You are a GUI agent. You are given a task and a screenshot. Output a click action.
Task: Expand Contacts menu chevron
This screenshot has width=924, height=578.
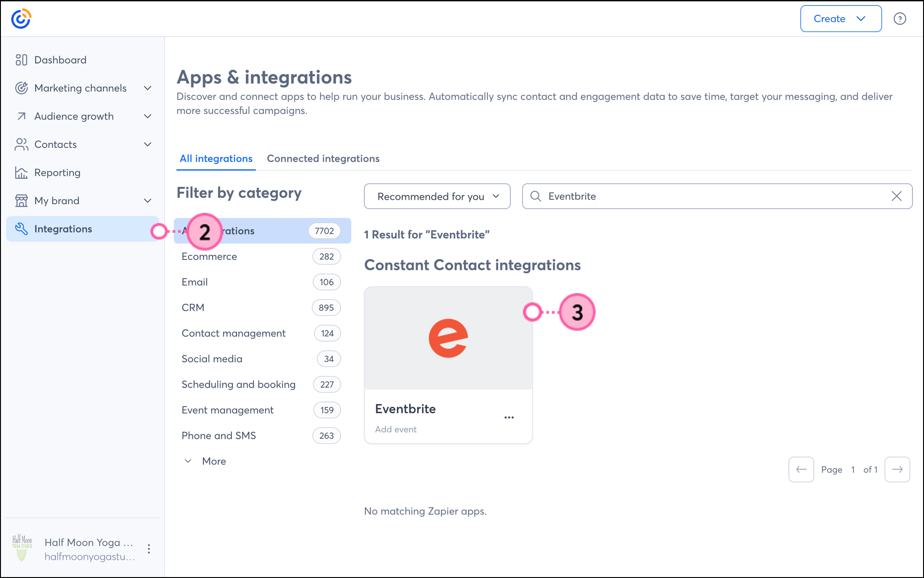coord(148,144)
